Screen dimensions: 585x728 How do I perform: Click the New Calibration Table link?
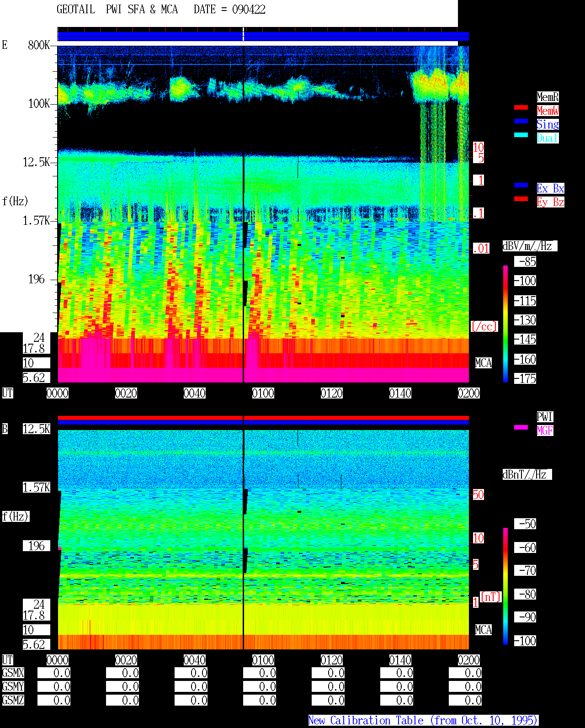423,720
